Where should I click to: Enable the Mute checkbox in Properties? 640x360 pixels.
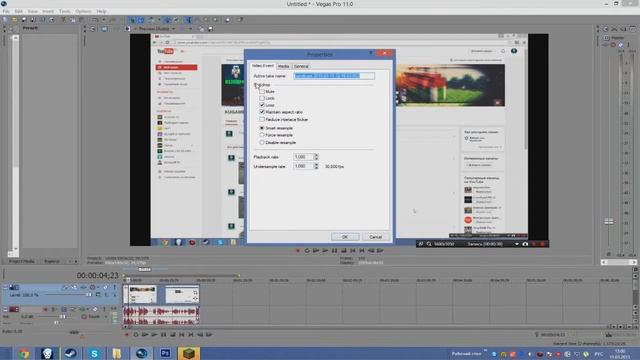(262, 92)
